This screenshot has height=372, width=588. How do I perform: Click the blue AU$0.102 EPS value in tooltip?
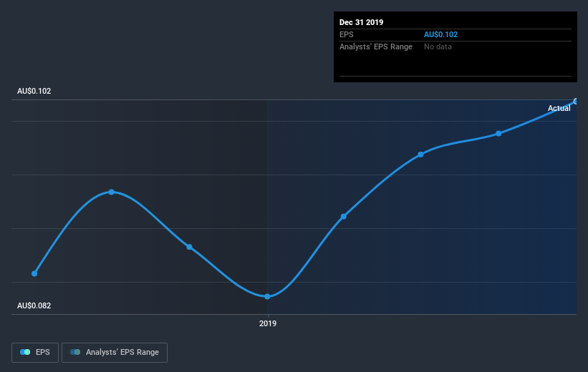(440, 34)
